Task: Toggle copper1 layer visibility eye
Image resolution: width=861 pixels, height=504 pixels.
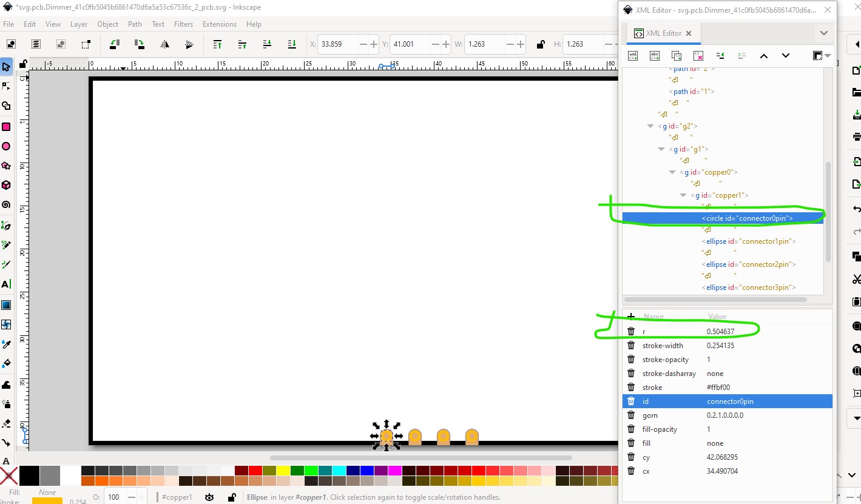Action: (209, 497)
